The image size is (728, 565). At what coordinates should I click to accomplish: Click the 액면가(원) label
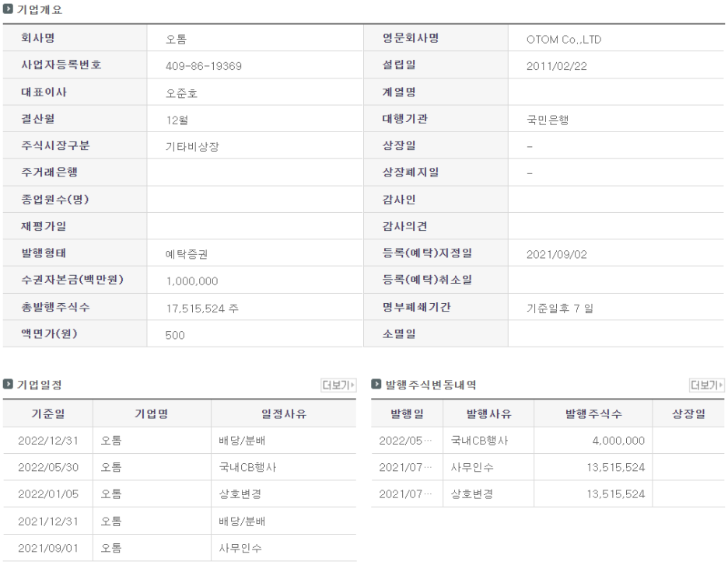(49, 333)
